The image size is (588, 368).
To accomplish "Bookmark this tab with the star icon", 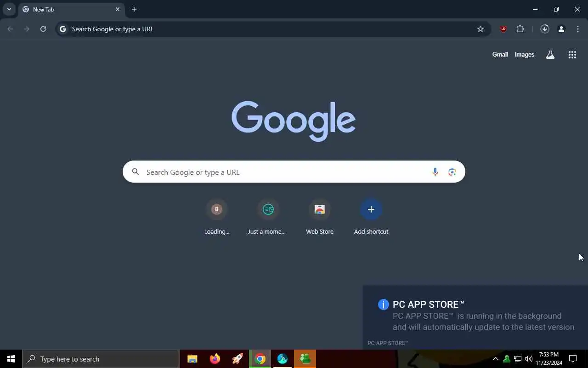I will tap(481, 29).
